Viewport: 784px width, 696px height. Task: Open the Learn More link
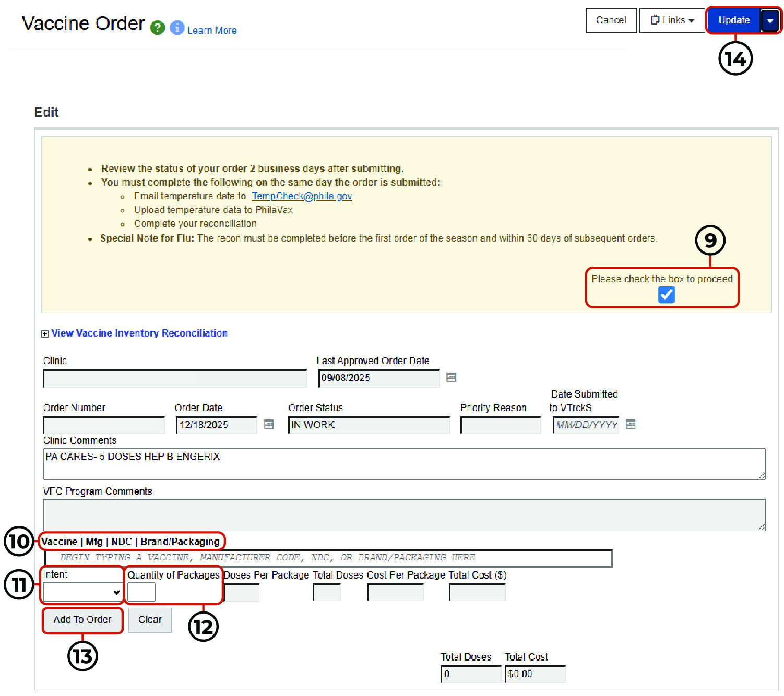(x=212, y=31)
